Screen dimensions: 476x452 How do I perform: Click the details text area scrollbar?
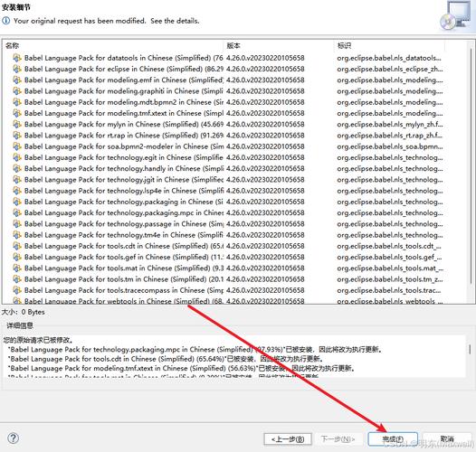[x=470, y=349]
